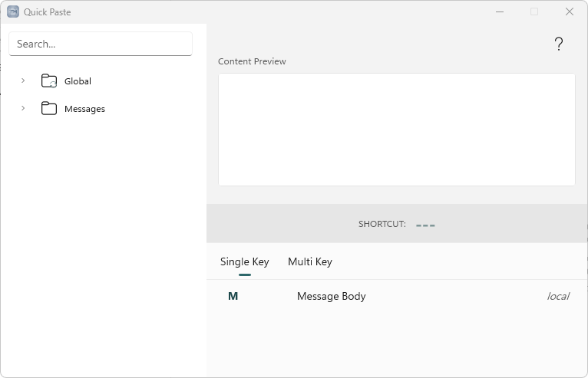Click the Messages folder icon
This screenshot has width=588, height=378.
click(x=49, y=109)
